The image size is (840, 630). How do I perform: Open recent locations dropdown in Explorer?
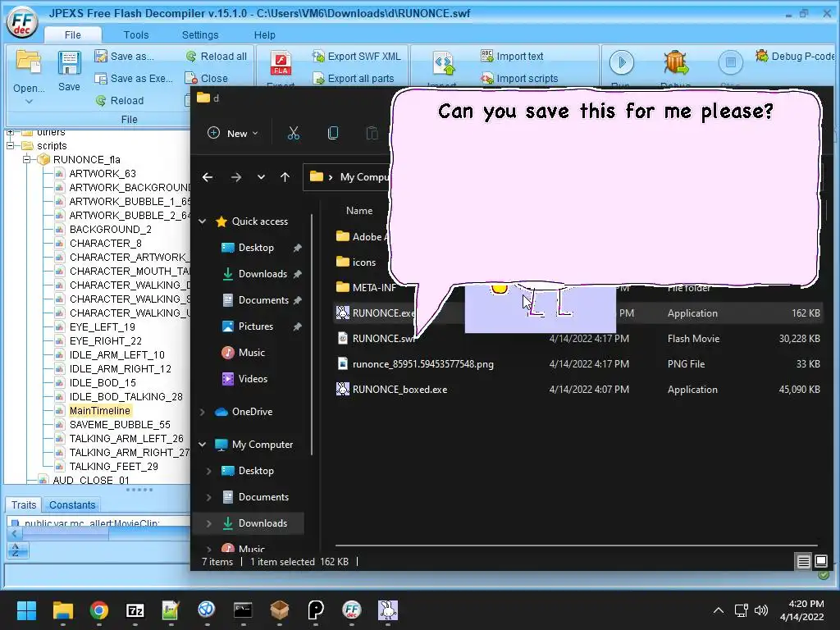[x=261, y=177]
